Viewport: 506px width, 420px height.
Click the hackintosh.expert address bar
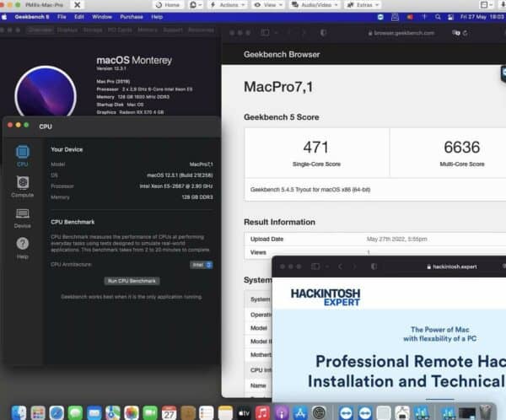tap(452, 267)
